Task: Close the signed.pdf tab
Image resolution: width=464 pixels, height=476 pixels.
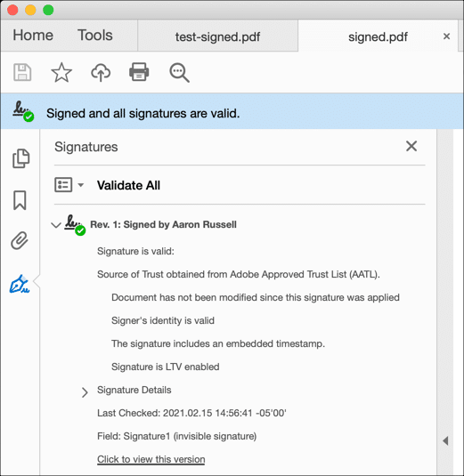Action: coord(446,36)
